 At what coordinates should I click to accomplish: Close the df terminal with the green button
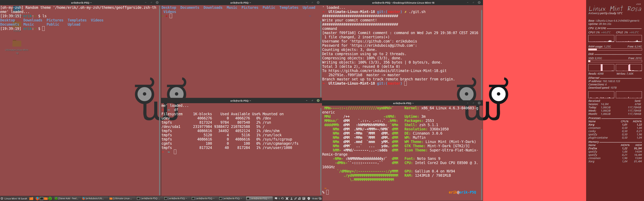click(x=318, y=100)
